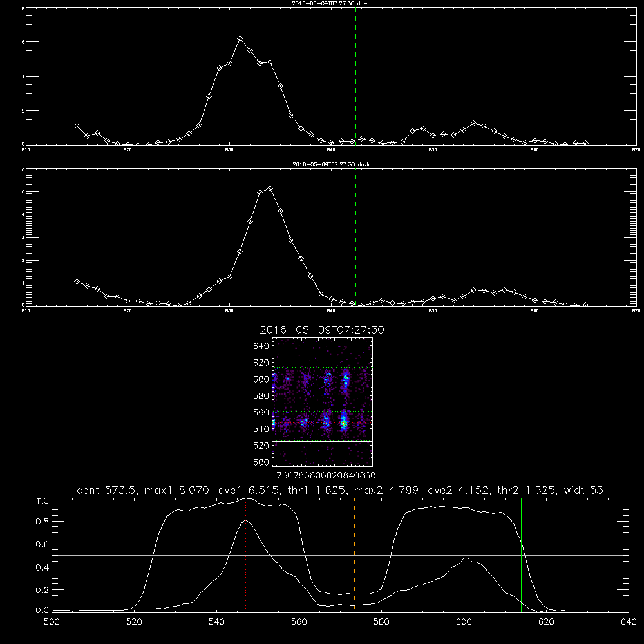Click red dotted line at 600 in profile plot
The height and width of the screenshot is (644, 644).
pyautogui.click(x=464, y=554)
